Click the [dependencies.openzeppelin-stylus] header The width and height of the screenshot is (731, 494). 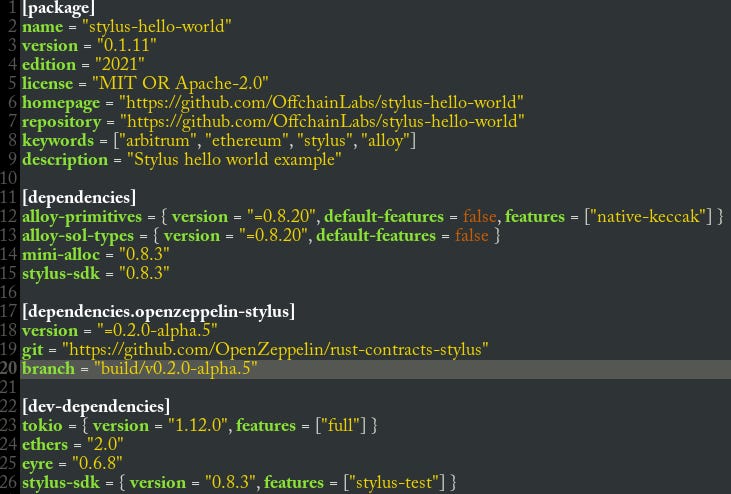point(159,312)
